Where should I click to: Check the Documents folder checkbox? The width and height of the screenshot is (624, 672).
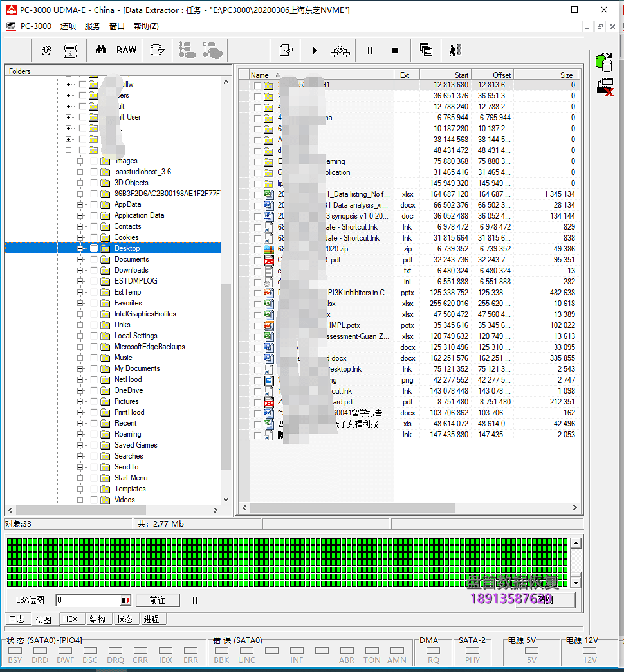(x=94, y=259)
